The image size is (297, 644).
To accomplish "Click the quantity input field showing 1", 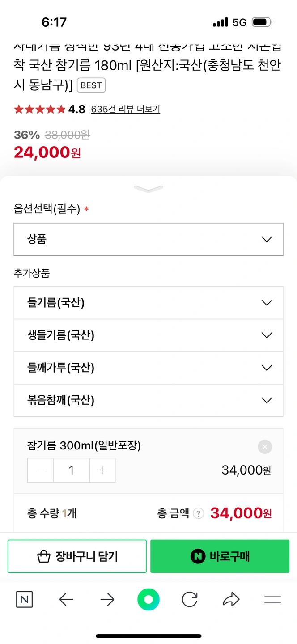I will 72,470.
